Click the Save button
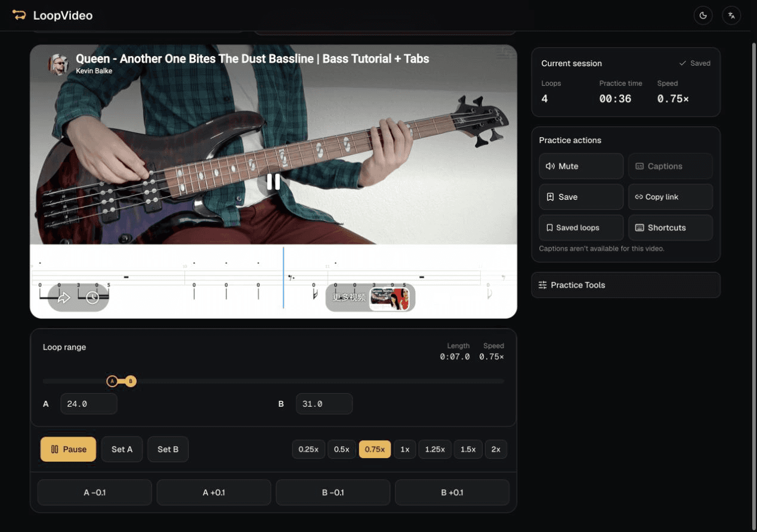Image resolution: width=757 pixels, height=532 pixels. pos(581,197)
